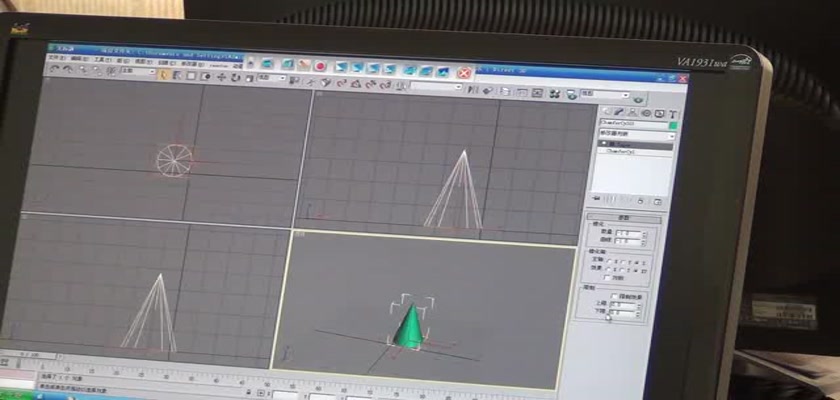Select effect 效果 X radio button

point(609,269)
